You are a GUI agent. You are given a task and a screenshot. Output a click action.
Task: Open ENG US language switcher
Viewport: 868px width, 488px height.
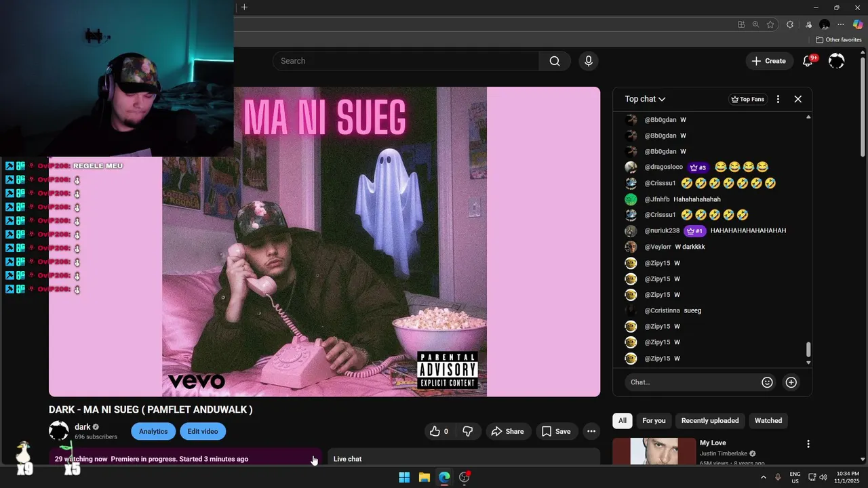pos(795,477)
